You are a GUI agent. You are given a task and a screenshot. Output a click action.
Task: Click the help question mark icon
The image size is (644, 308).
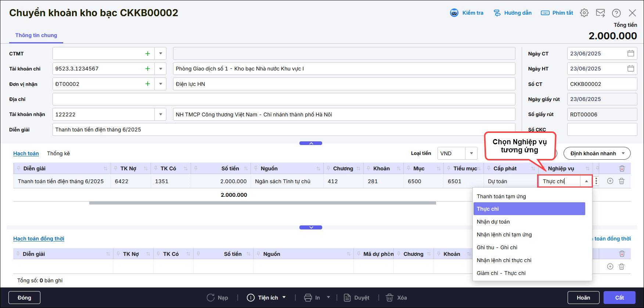pos(616,13)
